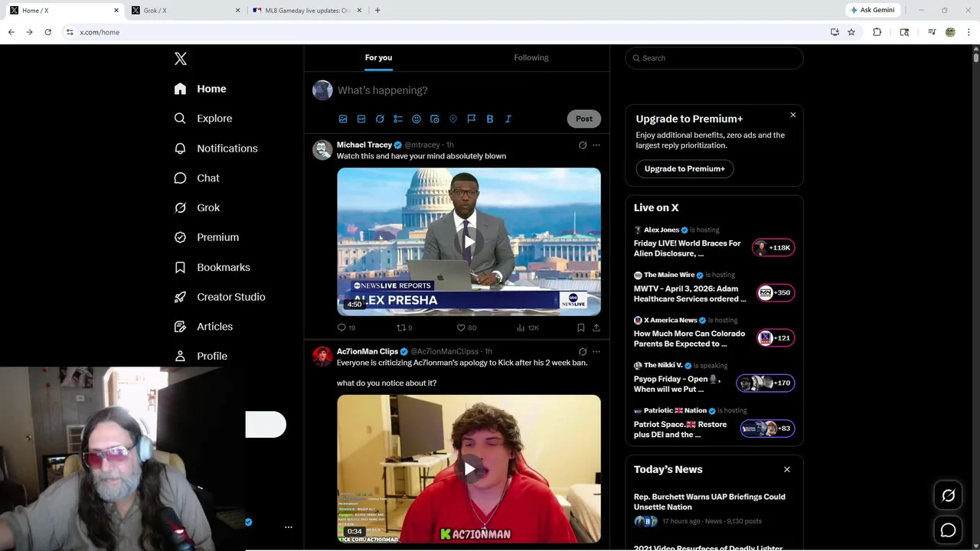
Task: Open Profile from the sidebar
Action: [x=201, y=356]
